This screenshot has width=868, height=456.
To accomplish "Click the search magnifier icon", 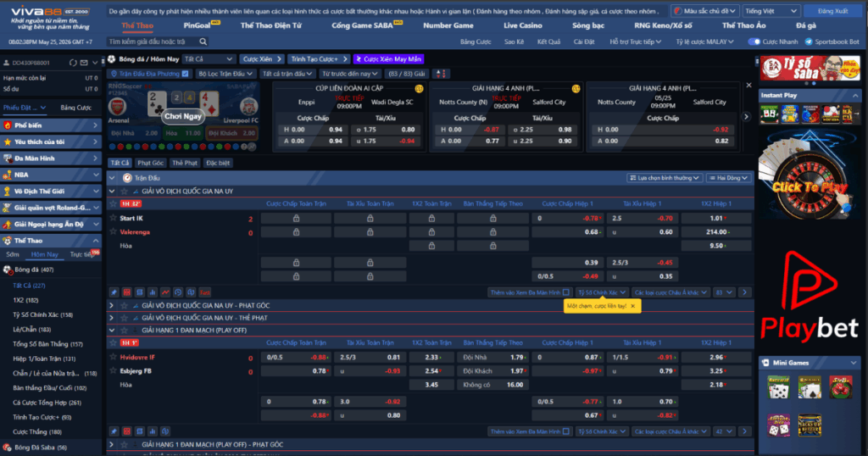I will (203, 42).
